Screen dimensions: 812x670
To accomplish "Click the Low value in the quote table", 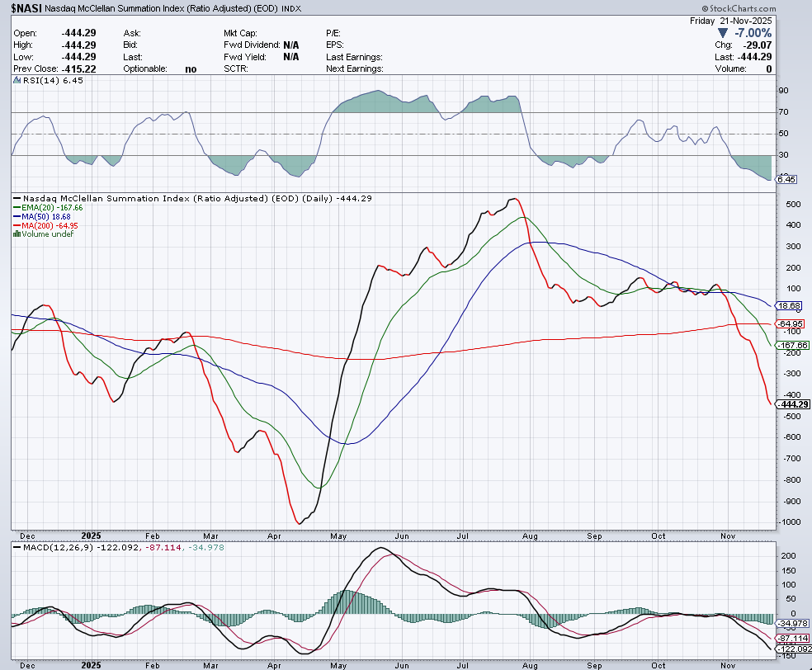I will click(x=78, y=57).
